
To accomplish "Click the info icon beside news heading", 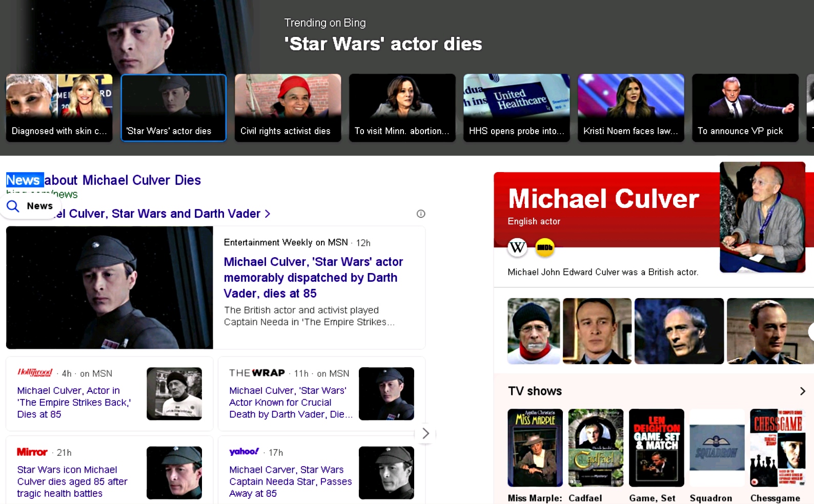I will (421, 214).
